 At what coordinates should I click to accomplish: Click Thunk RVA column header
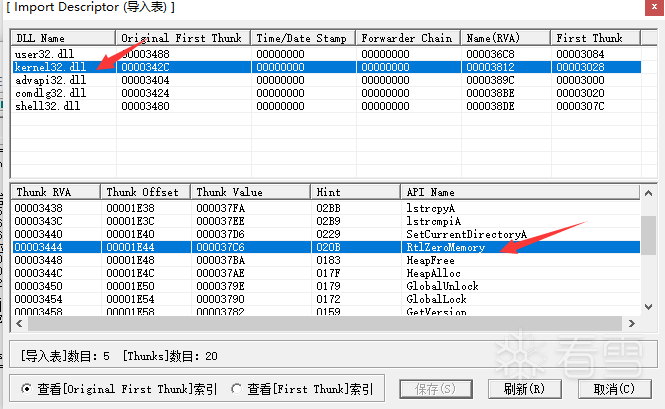pos(56,192)
